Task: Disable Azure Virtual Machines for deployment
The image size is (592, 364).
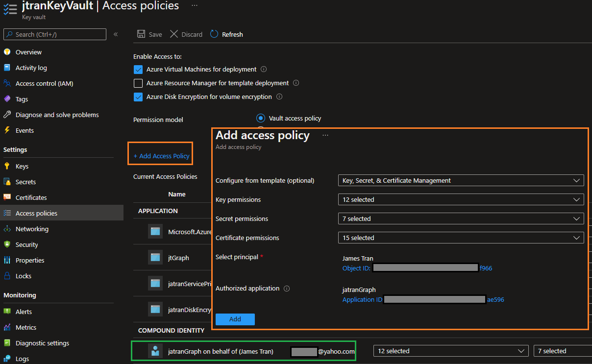Action: [x=138, y=70]
